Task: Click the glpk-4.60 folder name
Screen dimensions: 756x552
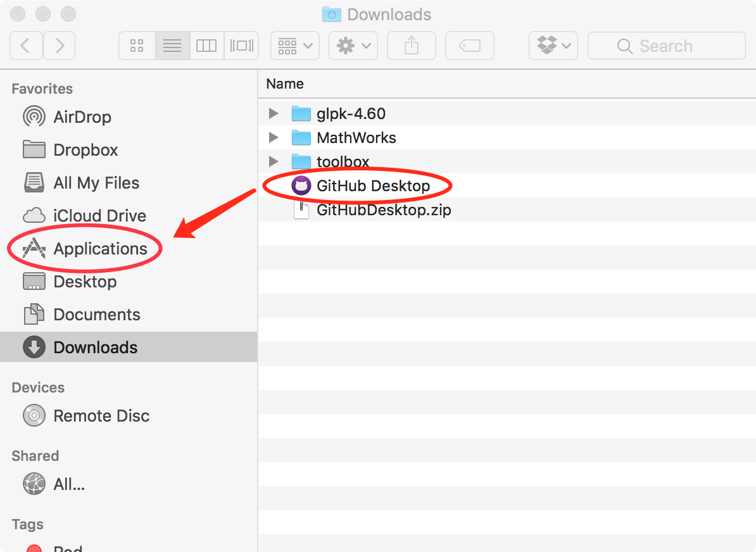Action: pyautogui.click(x=351, y=114)
